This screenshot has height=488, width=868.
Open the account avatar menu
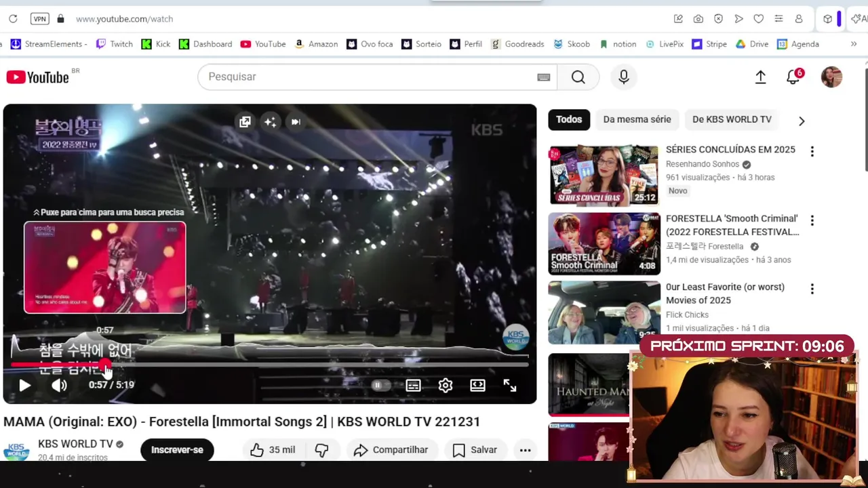(831, 77)
